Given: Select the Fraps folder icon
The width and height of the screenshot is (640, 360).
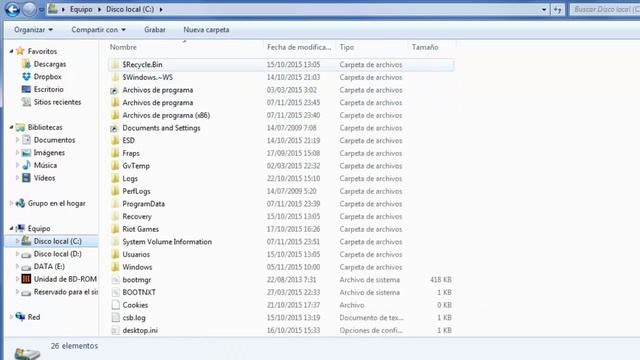Looking at the screenshot, I should click(x=115, y=153).
